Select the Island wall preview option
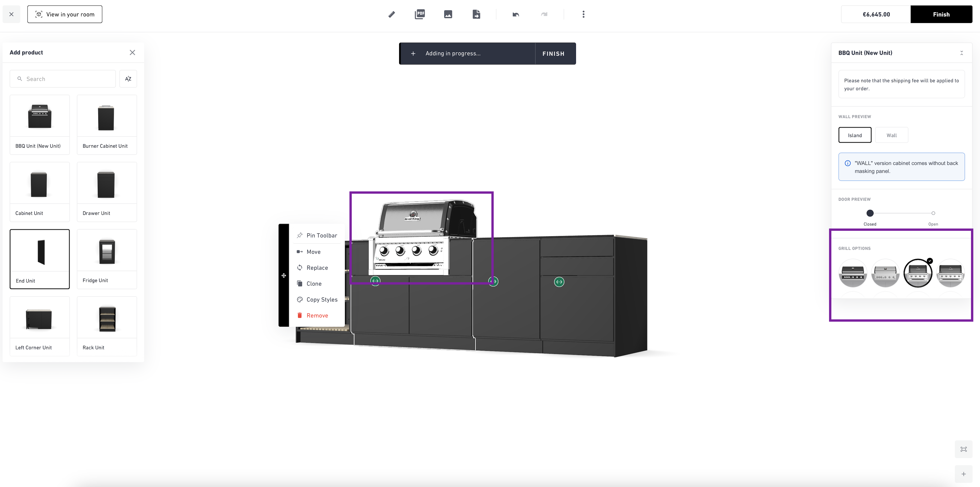 click(x=854, y=135)
